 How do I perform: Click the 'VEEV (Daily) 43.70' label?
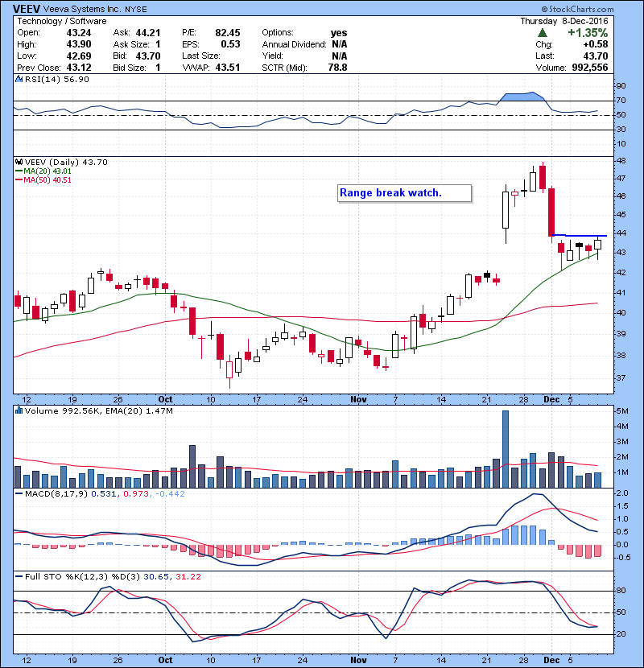pos(66,162)
